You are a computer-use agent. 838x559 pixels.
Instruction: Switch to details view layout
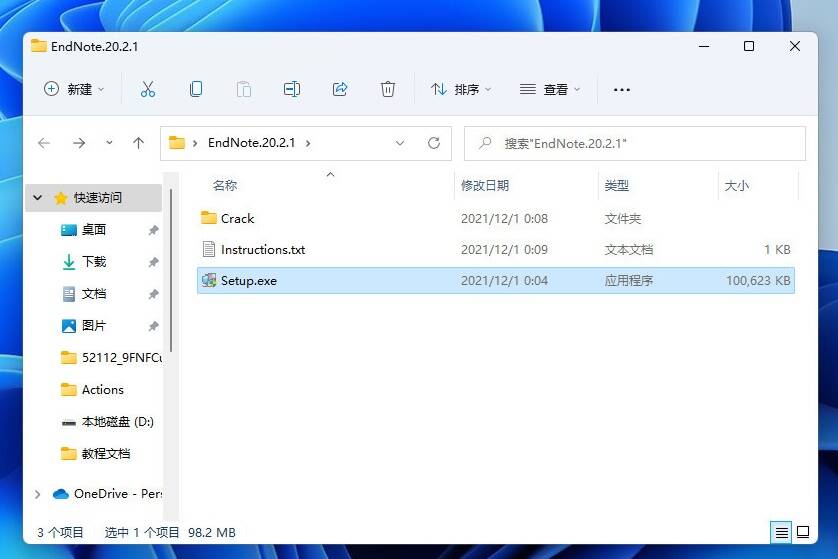[x=781, y=532]
